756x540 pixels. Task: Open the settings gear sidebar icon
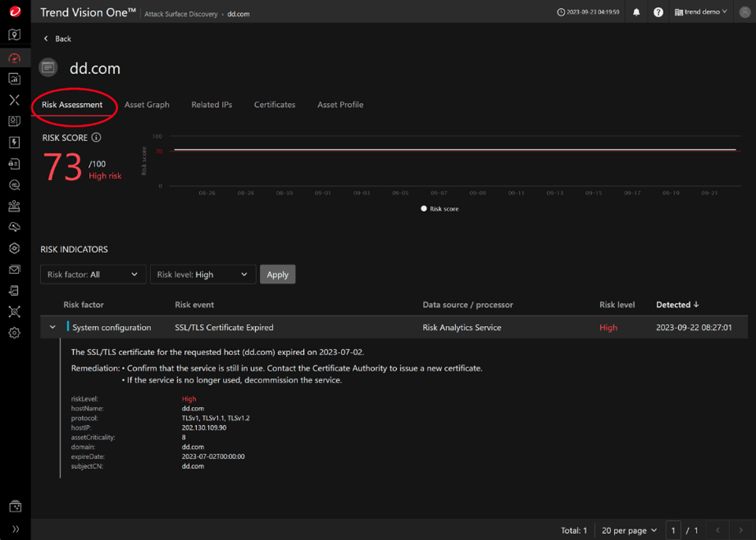point(14,333)
